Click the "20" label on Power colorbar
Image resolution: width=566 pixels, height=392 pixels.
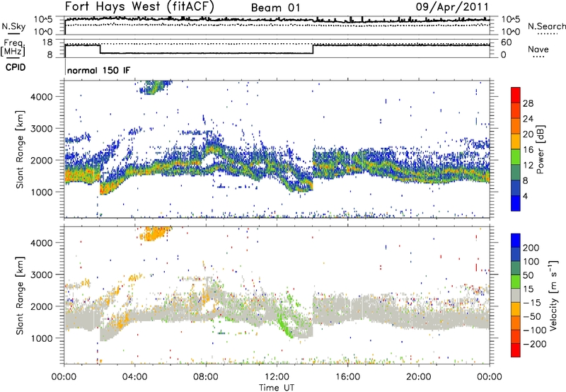[x=528, y=134]
